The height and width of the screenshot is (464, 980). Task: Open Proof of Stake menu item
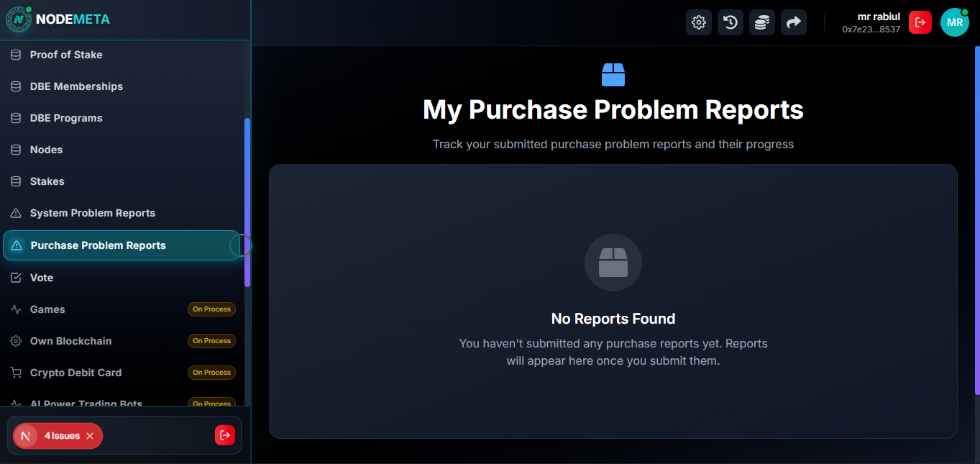[x=66, y=55]
